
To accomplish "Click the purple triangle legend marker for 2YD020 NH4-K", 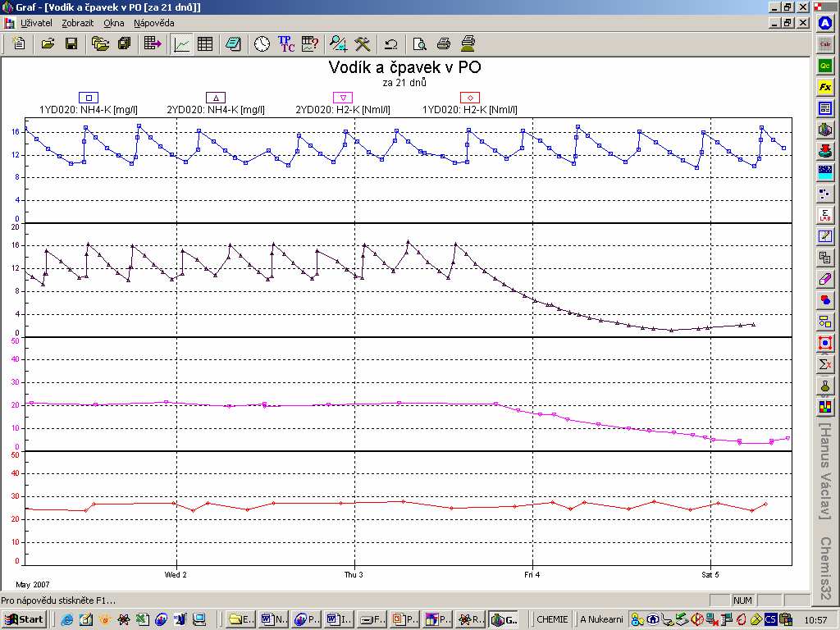I will point(216,98).
